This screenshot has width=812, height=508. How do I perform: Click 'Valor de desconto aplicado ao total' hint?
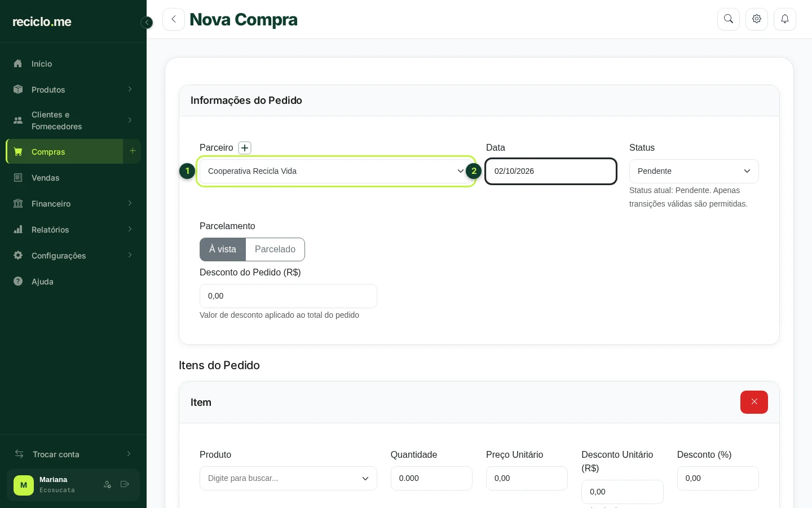tap(279, 315)
